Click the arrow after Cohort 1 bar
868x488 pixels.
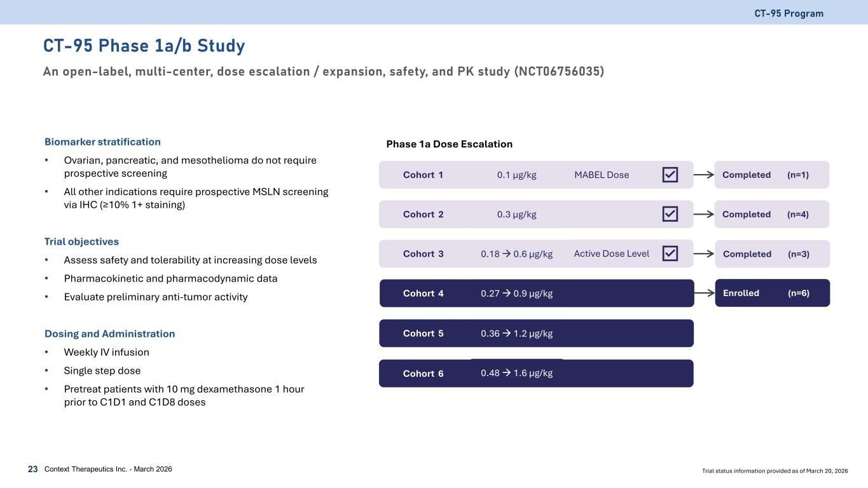[703, 175]
